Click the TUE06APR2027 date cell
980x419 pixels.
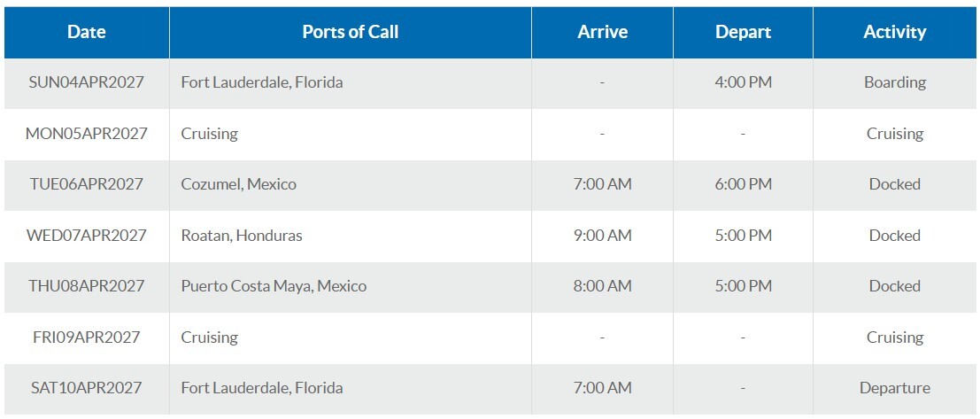click(x=85, y=184)
